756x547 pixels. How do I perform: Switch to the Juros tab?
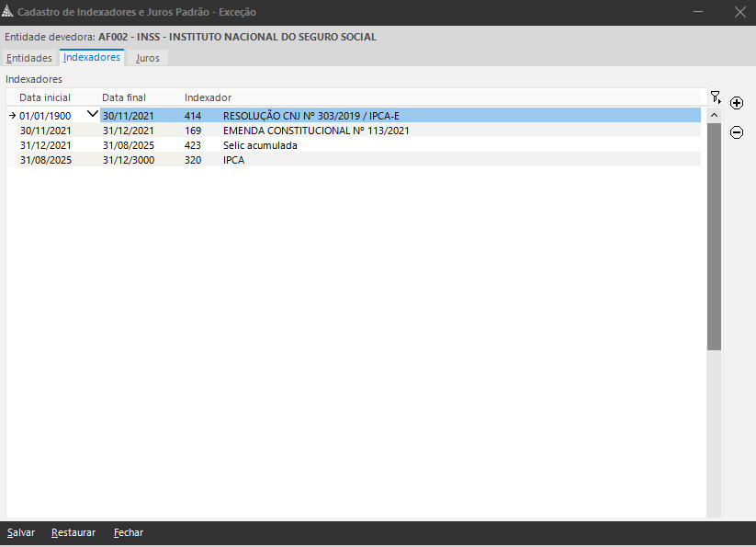point(148,58)
